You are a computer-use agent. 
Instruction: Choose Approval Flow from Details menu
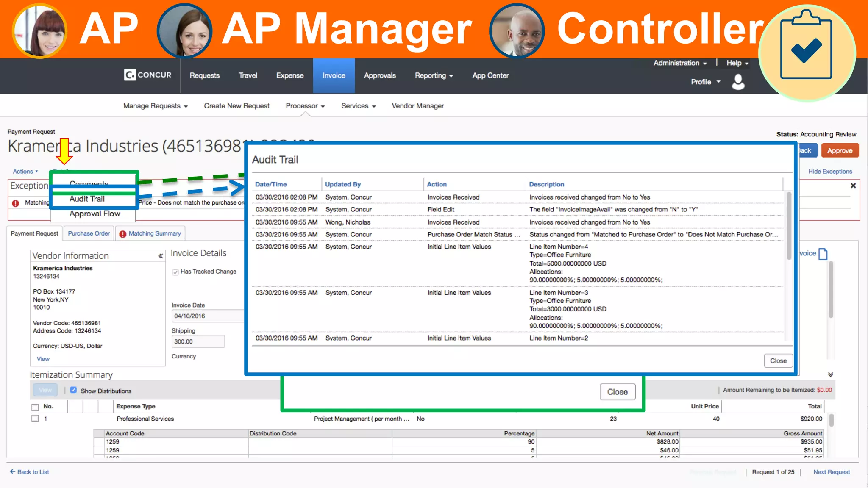click(95, 213)
